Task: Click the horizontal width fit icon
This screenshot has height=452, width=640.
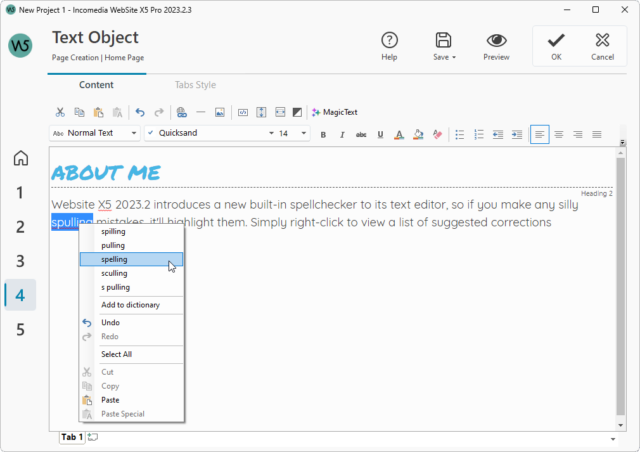Action: click(280, 112)
